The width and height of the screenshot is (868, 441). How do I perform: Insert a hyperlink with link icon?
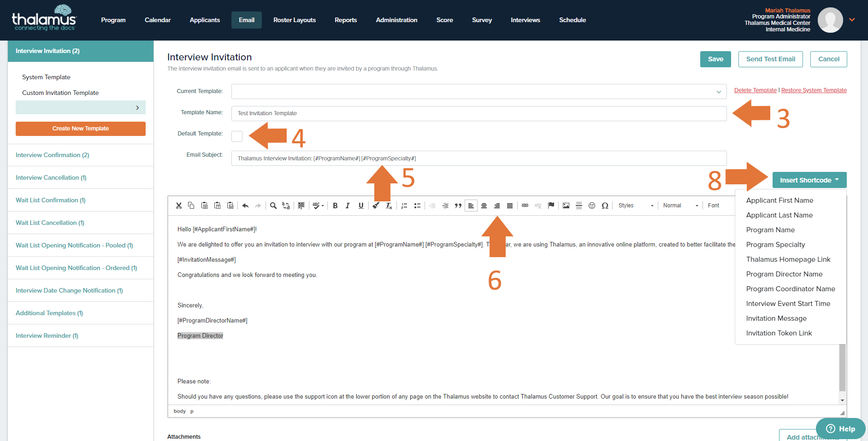(525, 206)
